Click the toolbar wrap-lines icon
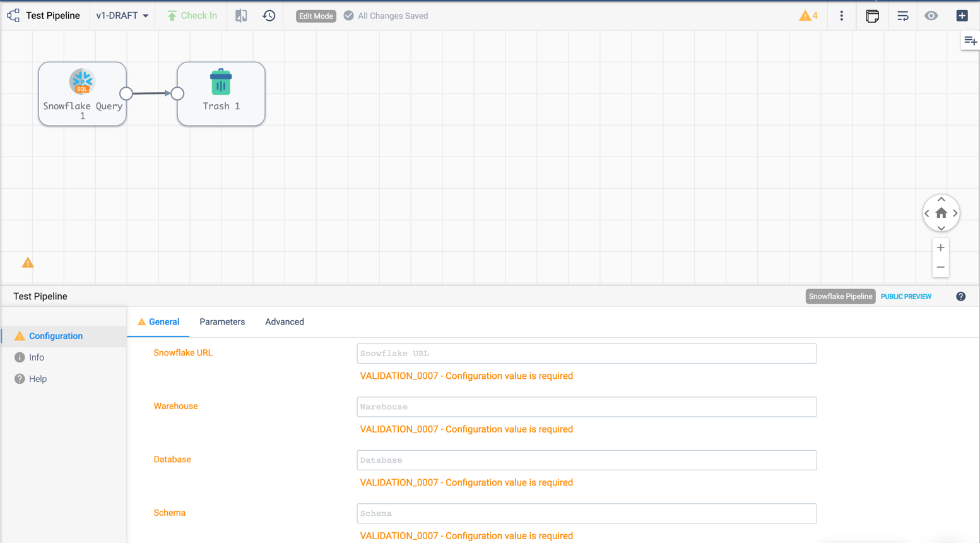980x543 pixels. (x=903, y=16)
